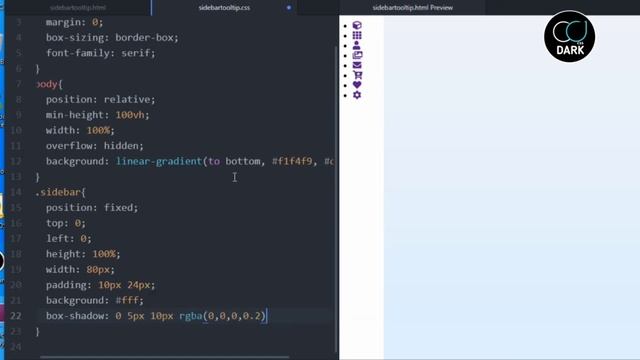This screenshot has height=360, width=640.
Task: Click the 'box-shadow' property name
Action: click(74, 316)
